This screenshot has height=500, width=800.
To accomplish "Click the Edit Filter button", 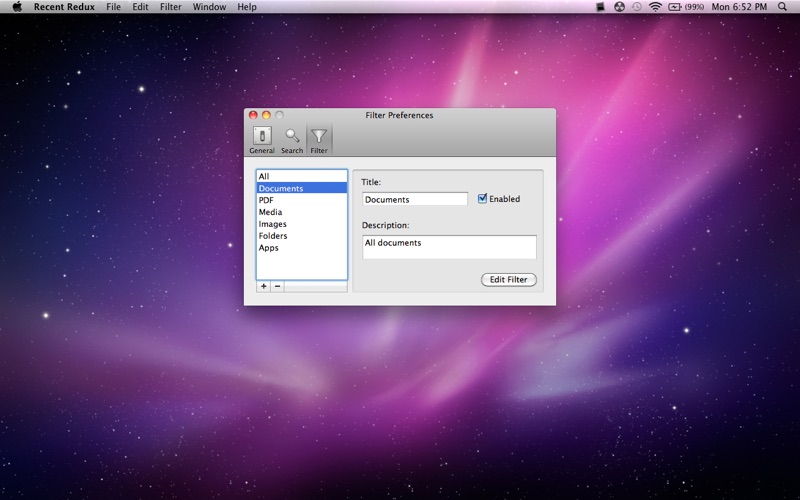I will pos(509,280).
